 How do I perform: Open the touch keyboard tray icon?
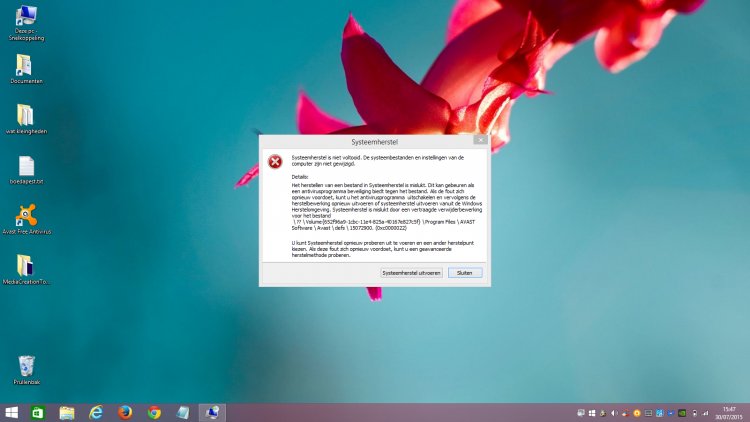(x=648, y=413)
